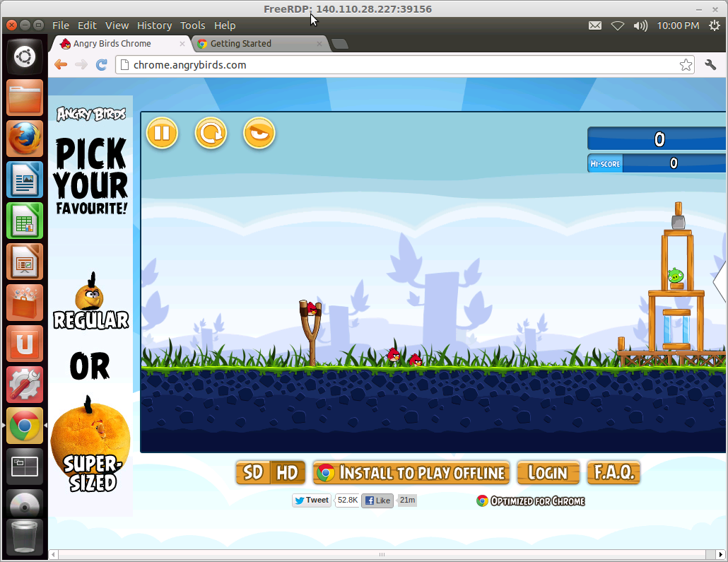Image resolution: width=728 pixels, height=562 pixels.
Task: Click the Chrome icon in the dock
Action: click(25, 426)
